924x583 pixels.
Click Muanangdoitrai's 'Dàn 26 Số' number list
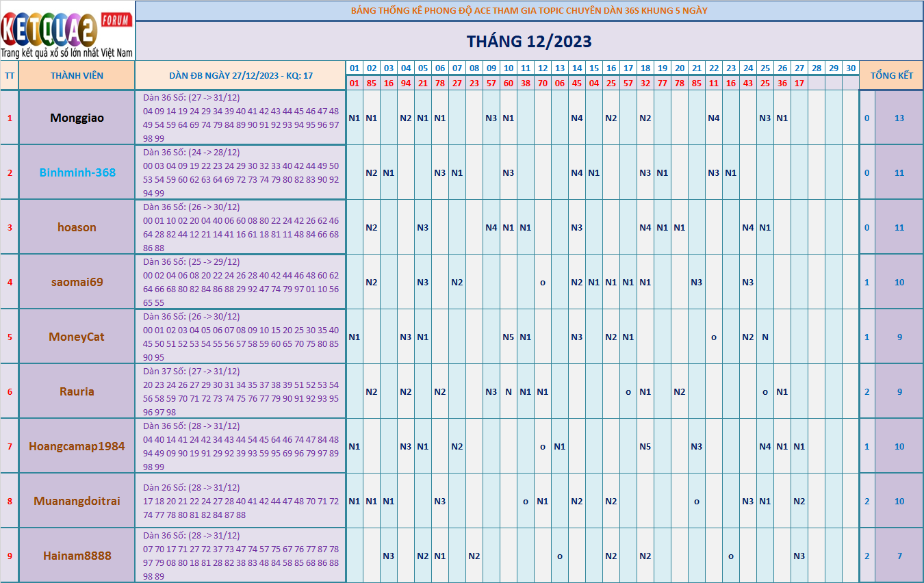(240, 501)
